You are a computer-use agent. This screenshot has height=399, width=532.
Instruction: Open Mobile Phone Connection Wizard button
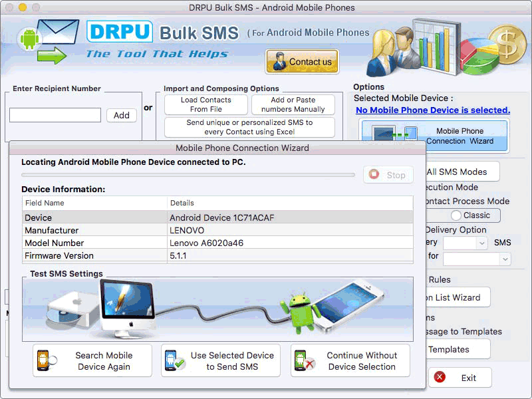[434, 136]
